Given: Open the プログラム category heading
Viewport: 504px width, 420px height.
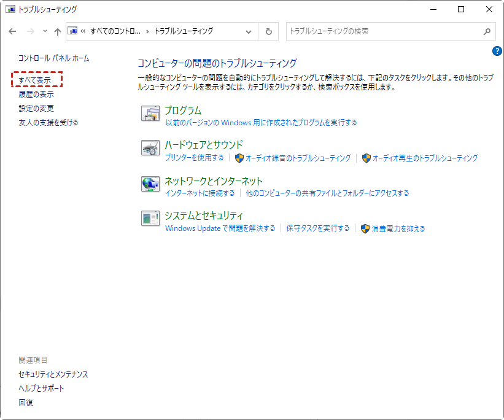Looking at the screenshot, I should 183,111.
